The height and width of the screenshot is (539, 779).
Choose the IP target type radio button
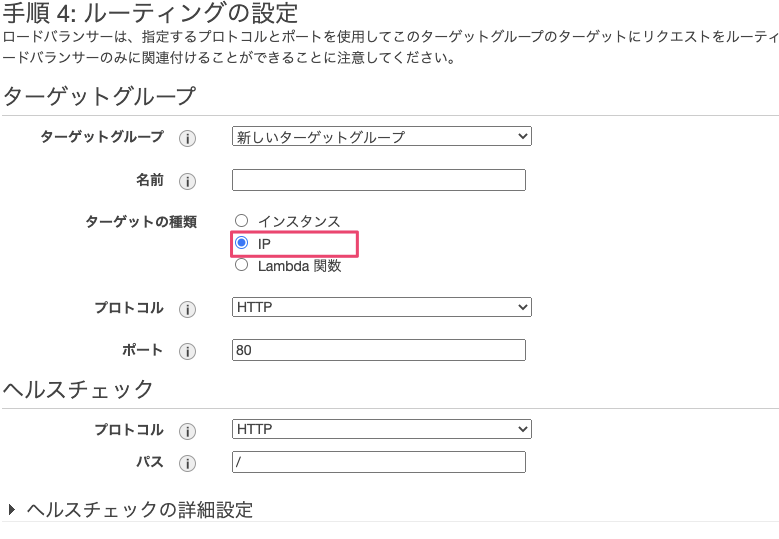[241, 243]
